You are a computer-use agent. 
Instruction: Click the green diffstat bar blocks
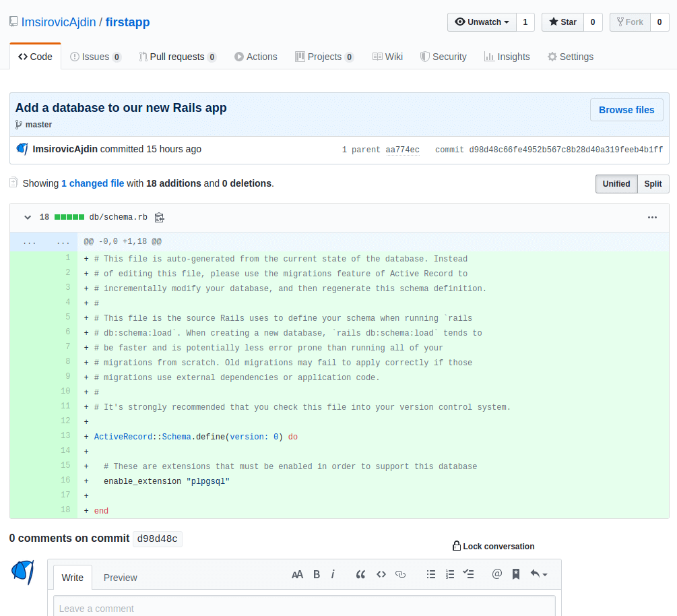tap(69, 217)
